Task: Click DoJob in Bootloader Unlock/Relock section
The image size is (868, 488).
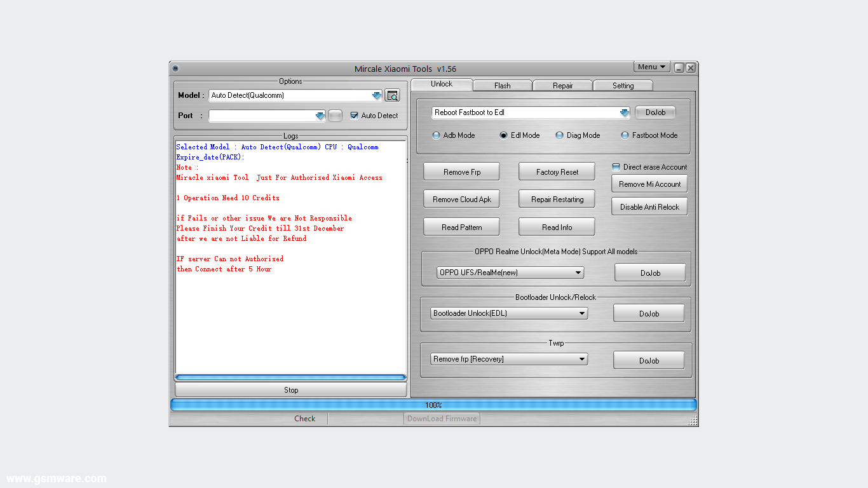Action: click(649, 314)
